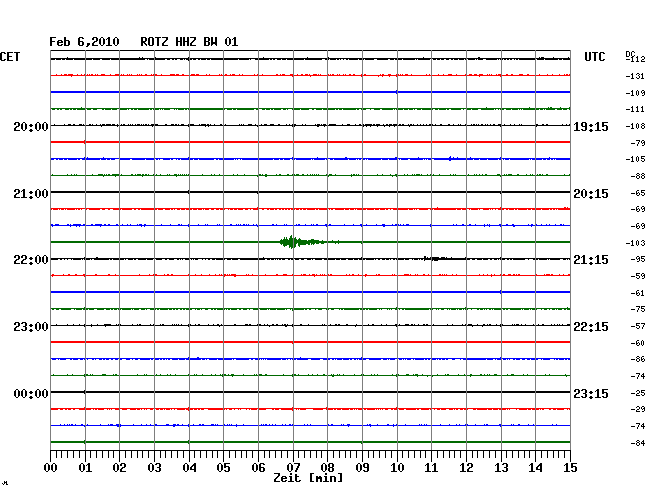
Task: Select minute tick label "13"
Action: pos(501,468)
